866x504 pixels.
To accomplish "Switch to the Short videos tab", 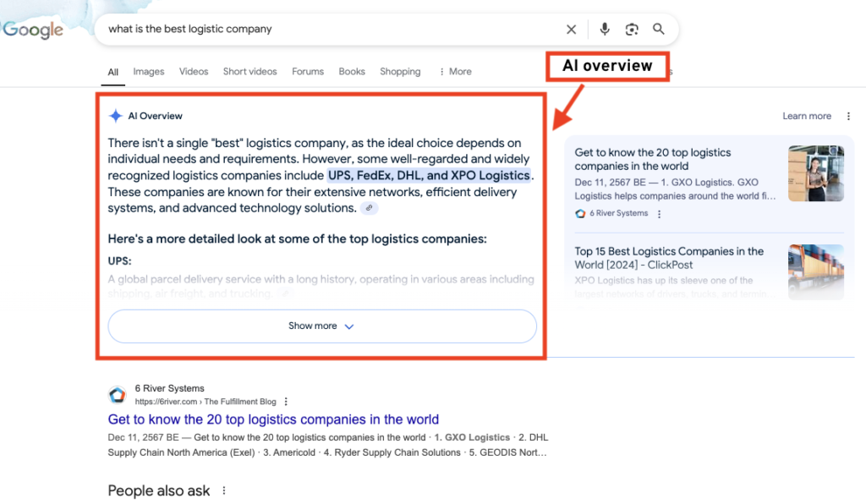I will tap(249, 72).
